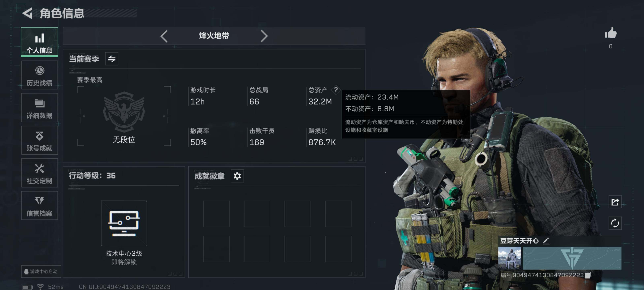
Task: Click the share icon beside the character
Action: 615,202
